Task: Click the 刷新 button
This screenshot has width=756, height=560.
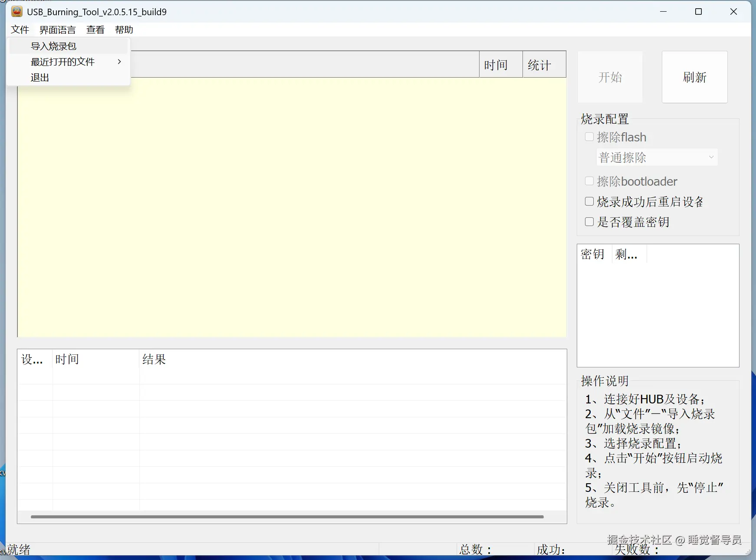Action: pos(695,77)
